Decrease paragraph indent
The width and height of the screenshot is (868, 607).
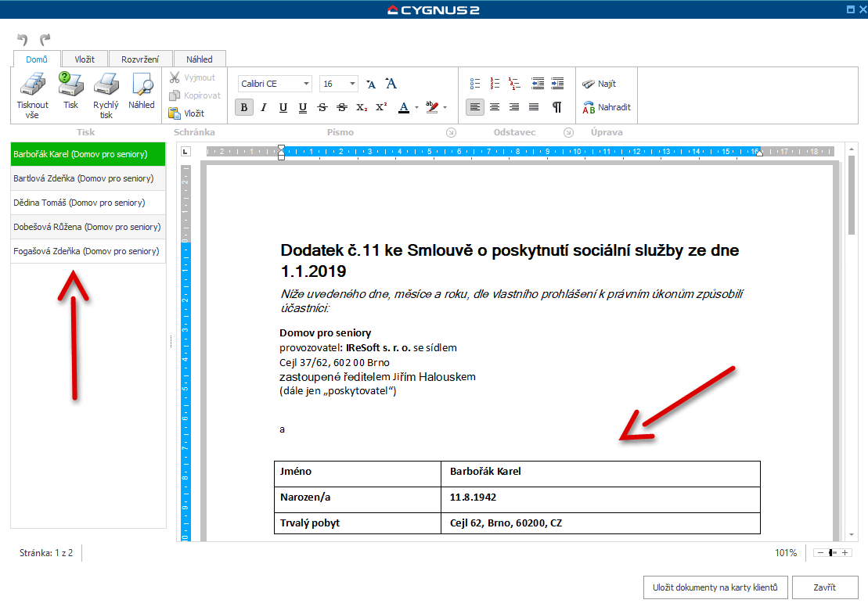538,84
